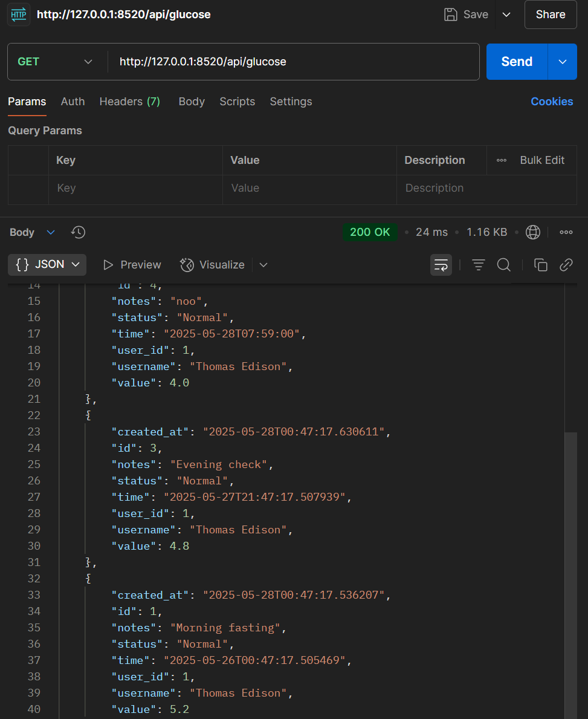
Task: Copy the response link icon
Action: (566, 265)
